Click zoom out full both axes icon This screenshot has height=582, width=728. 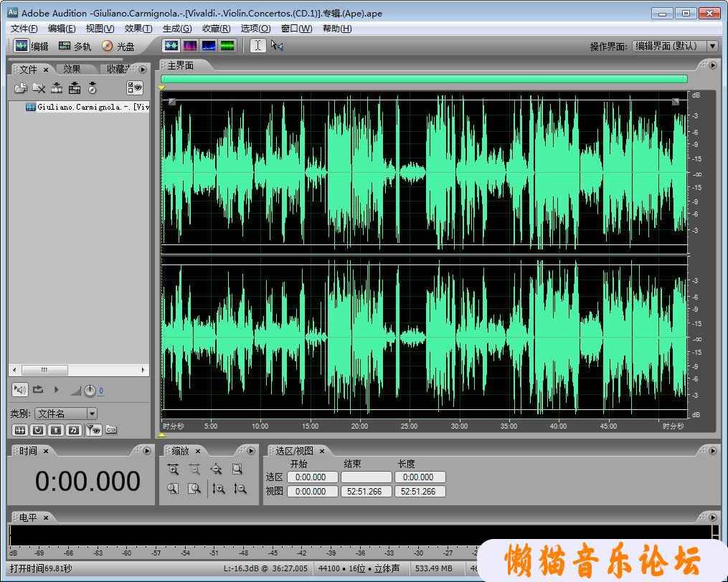tap(216, 469)
